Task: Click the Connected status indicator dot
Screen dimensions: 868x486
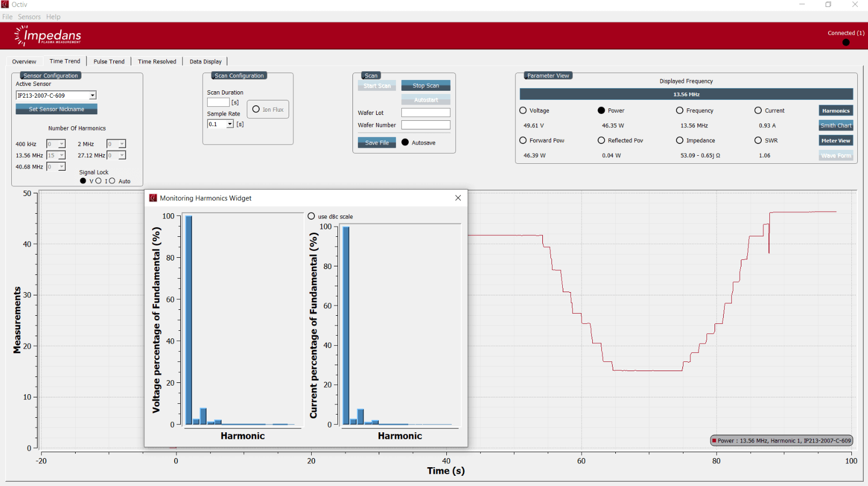Action: pos(846,42)
